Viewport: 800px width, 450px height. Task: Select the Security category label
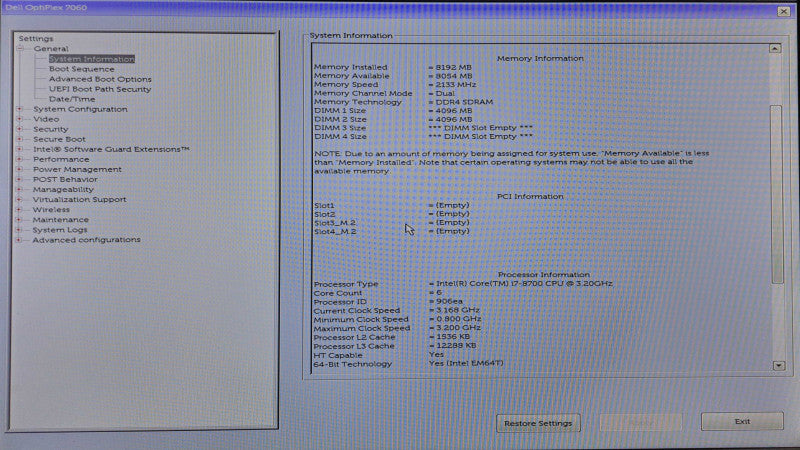coord(51,129)
